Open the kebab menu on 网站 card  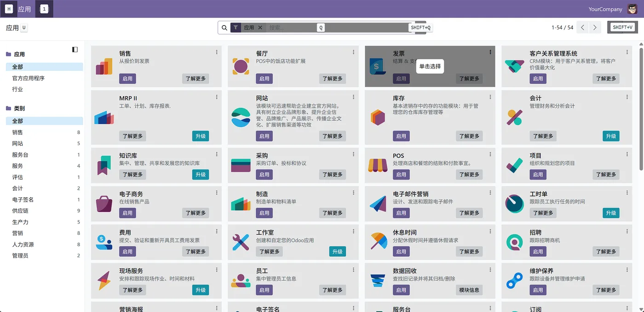353,97
